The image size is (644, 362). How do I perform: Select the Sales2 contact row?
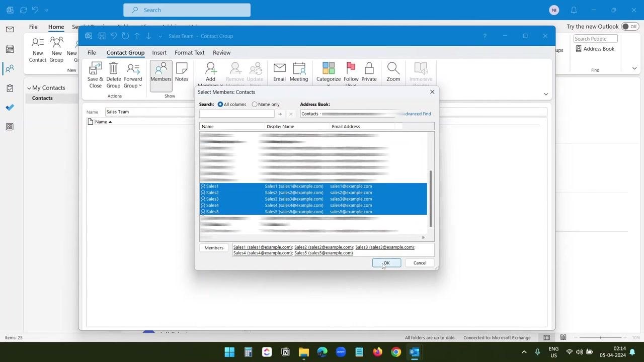[x=313, y=193]
